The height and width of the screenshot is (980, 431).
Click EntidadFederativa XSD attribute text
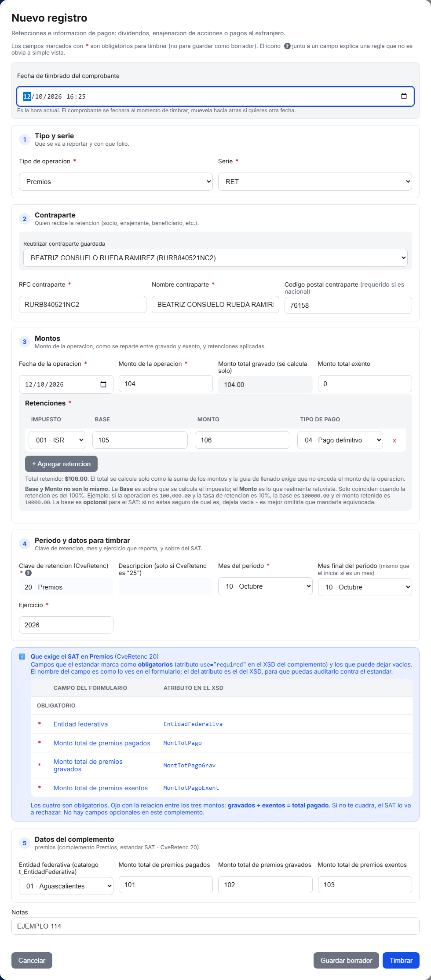pyautogui.click(x=193, y=724)
